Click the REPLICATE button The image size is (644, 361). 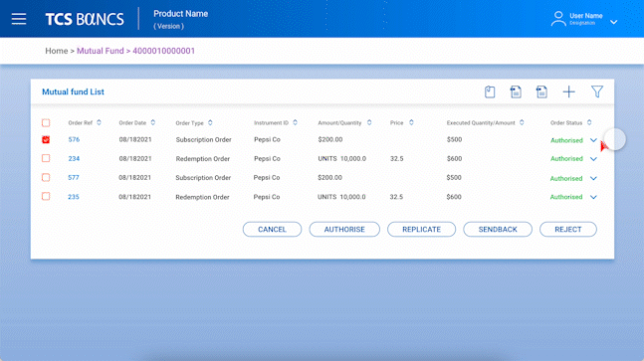[x=421, y=230]
